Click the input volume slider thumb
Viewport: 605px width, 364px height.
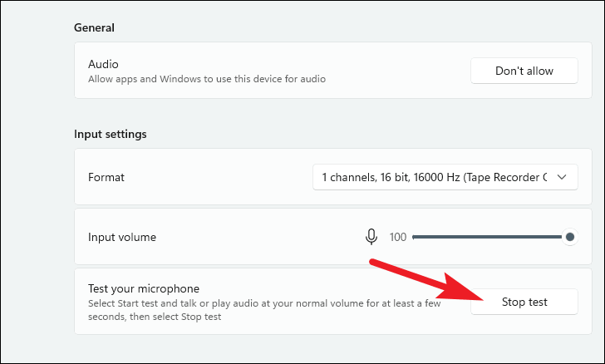click(570, 237)
